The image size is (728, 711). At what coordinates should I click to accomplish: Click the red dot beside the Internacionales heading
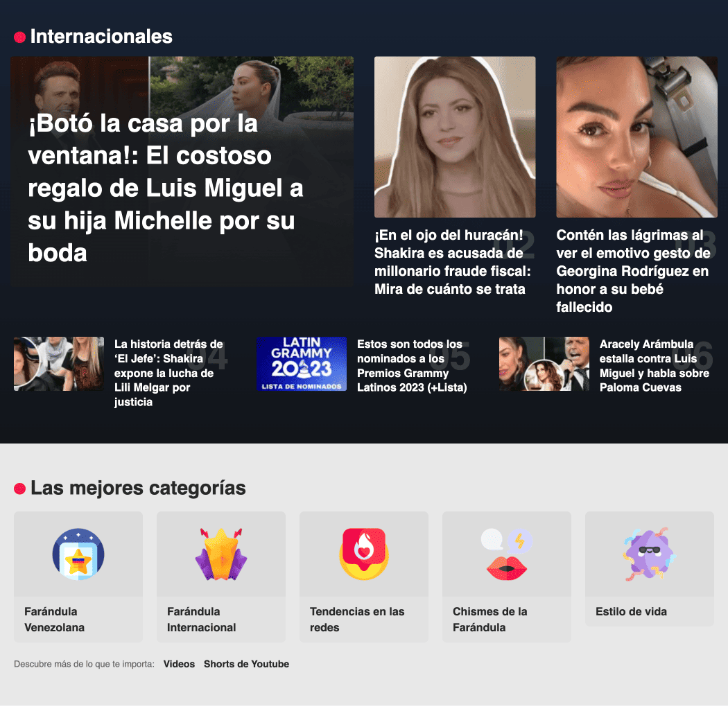point(19,37)
